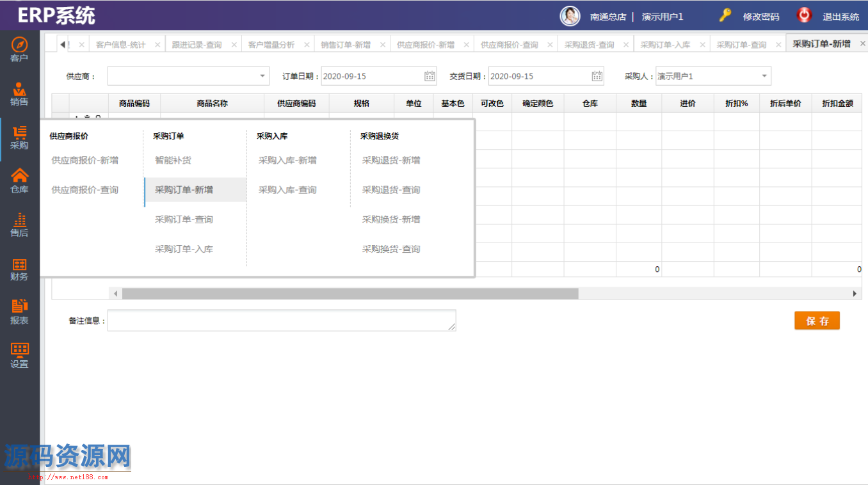868x485 pixels.
Task: Expand the 采购人 dropdown arrow
Action: tap(764, 76)
